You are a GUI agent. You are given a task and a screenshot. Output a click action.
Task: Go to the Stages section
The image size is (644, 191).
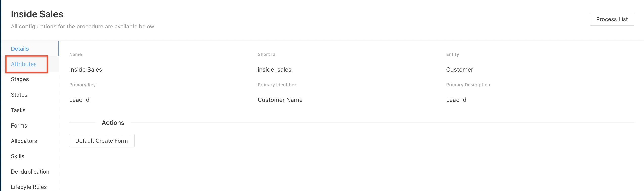(20, 79)
